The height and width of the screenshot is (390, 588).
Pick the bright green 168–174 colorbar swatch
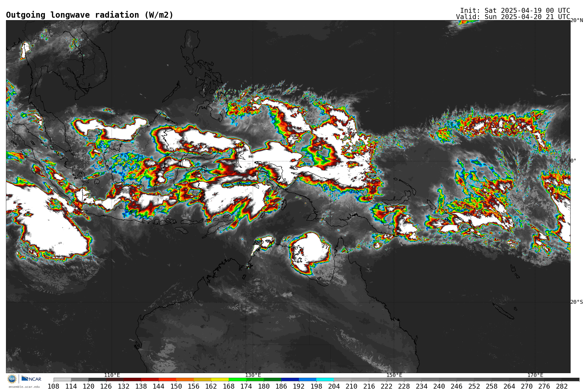[x=237, y=379]
